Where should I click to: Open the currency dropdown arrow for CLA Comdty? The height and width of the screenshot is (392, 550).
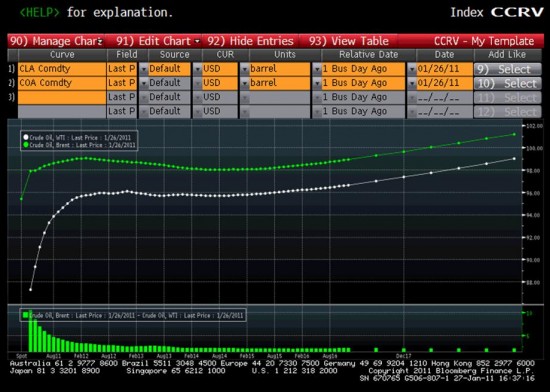[x=197, y=69]
